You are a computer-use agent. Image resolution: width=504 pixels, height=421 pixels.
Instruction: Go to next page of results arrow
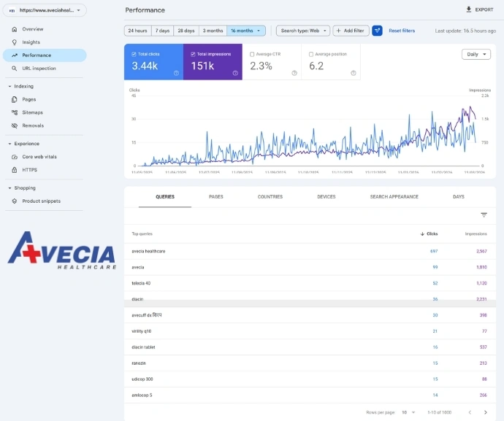[x=485, y=412]
